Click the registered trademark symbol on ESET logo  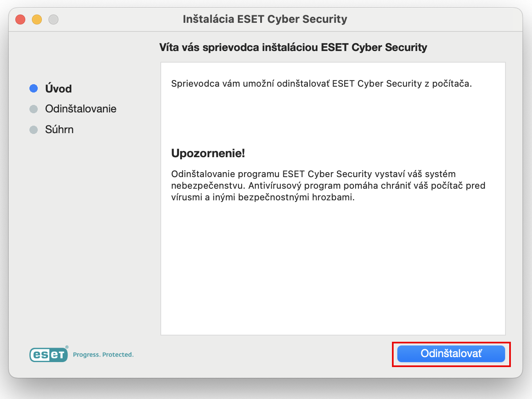tap(67, 348)
